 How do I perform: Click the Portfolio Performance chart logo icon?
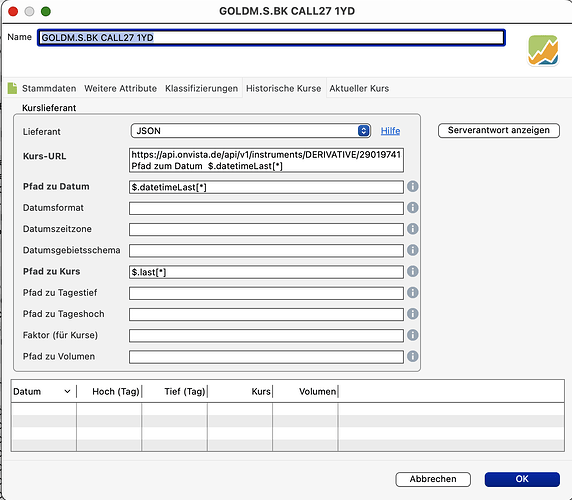(543, 50)
